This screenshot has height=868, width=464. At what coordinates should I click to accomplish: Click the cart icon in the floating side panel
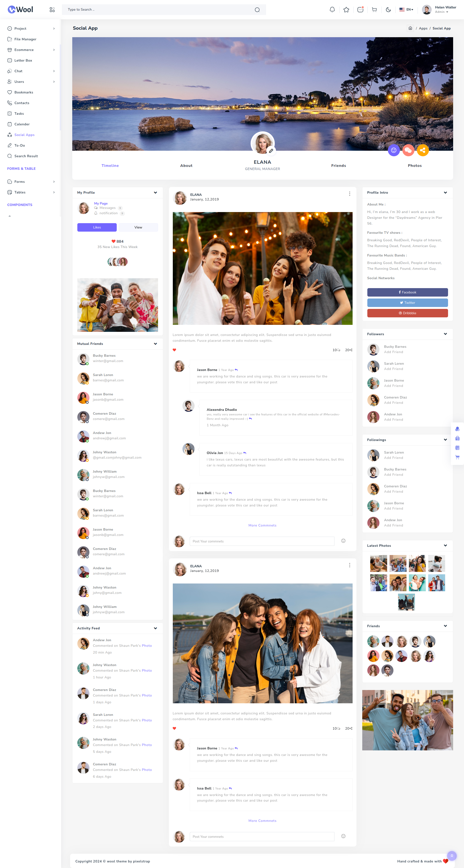(x=457, y=457)
